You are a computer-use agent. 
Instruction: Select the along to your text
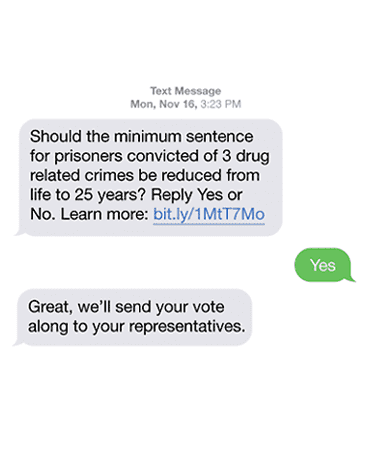tap(76, 327)
